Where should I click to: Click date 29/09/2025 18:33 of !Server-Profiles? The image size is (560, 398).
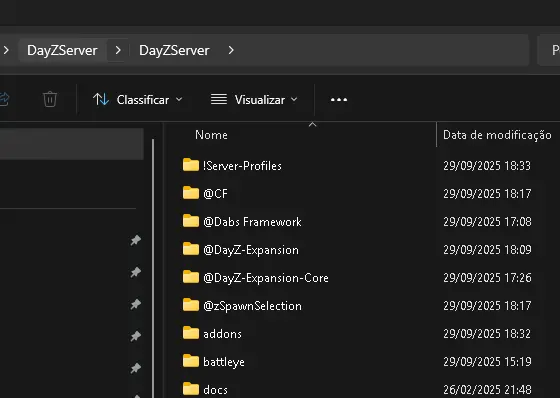[487, 166]
